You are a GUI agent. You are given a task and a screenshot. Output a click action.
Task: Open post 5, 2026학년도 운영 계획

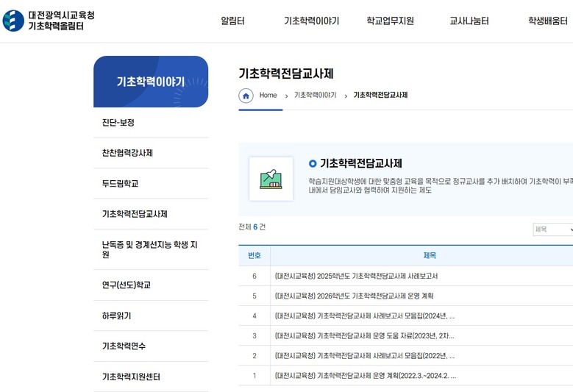(354, 296)
